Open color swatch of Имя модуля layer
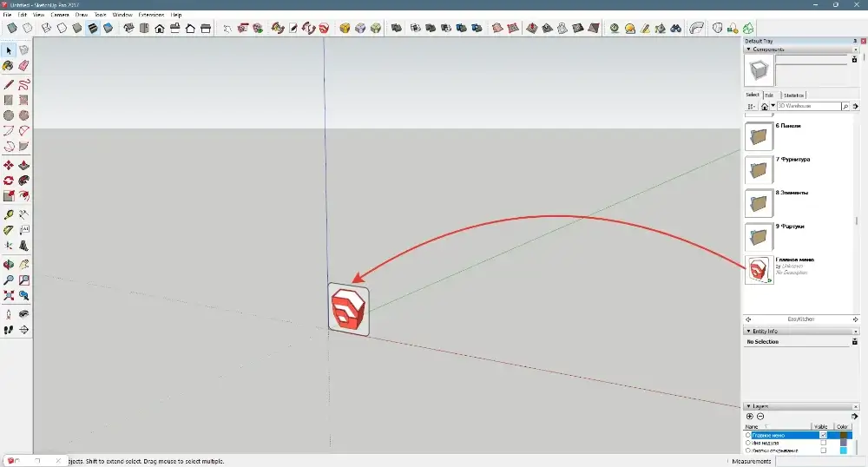The width and height of the screenshot is (868, 467). (844, 443)
